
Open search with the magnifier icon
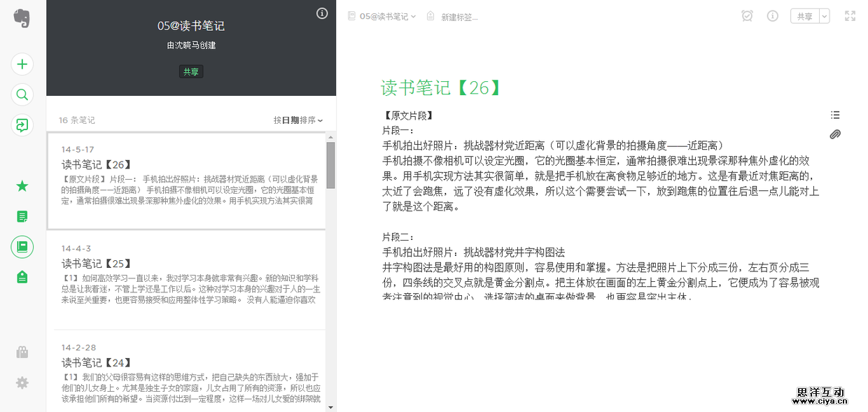tap(22, 94)
